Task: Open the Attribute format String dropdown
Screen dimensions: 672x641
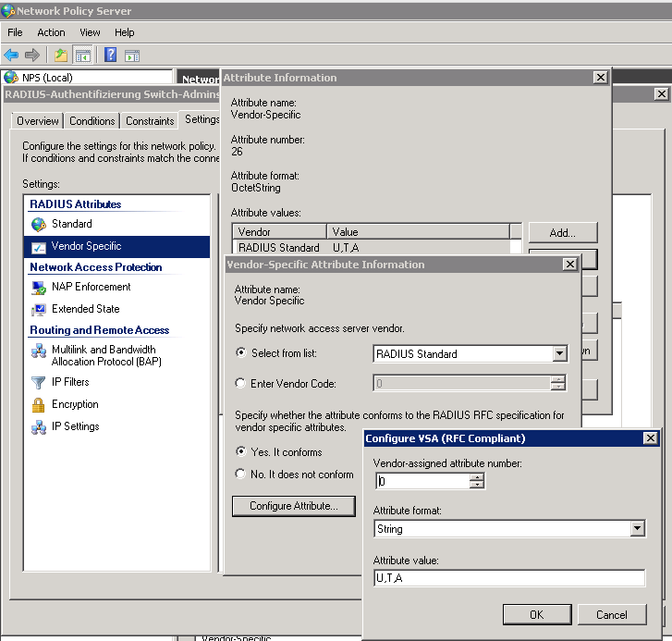Action: (x=637, y=528)
